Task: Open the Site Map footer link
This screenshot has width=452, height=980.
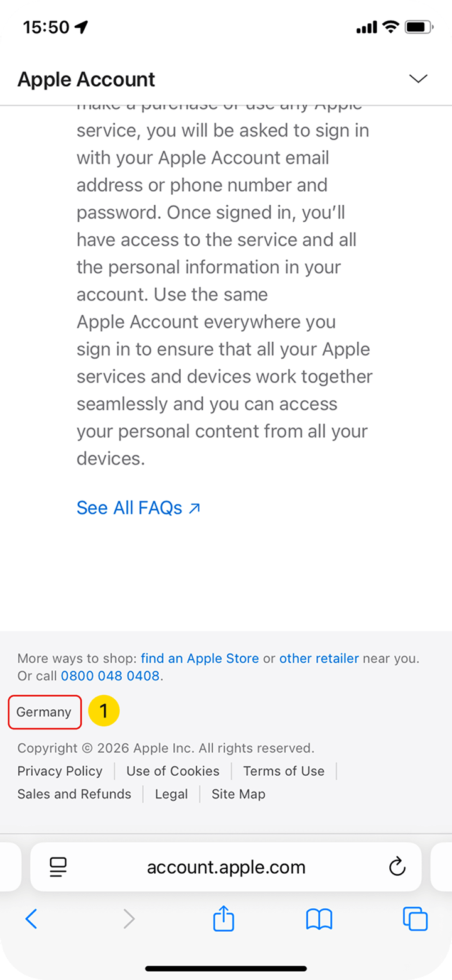Action: point(239,794)
